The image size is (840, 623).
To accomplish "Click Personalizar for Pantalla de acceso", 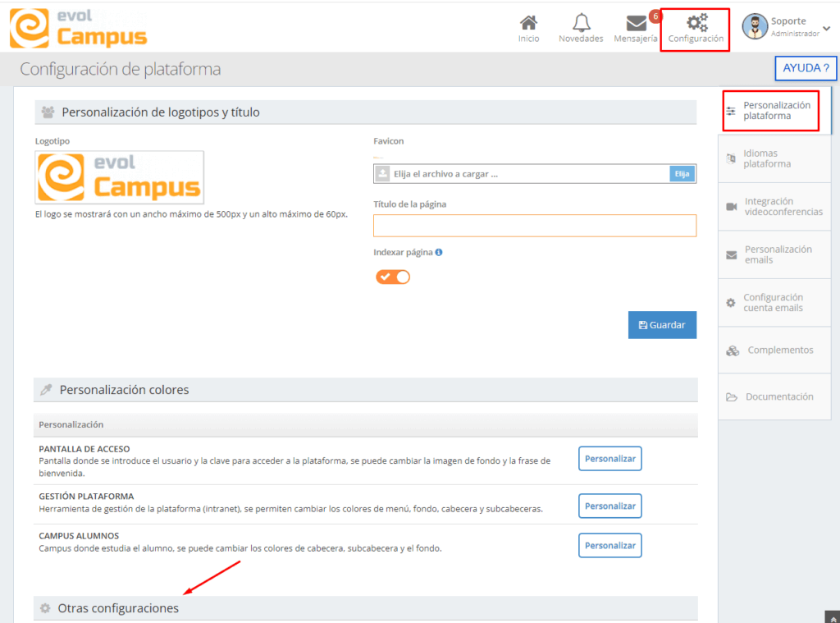I will pos(609,459).
